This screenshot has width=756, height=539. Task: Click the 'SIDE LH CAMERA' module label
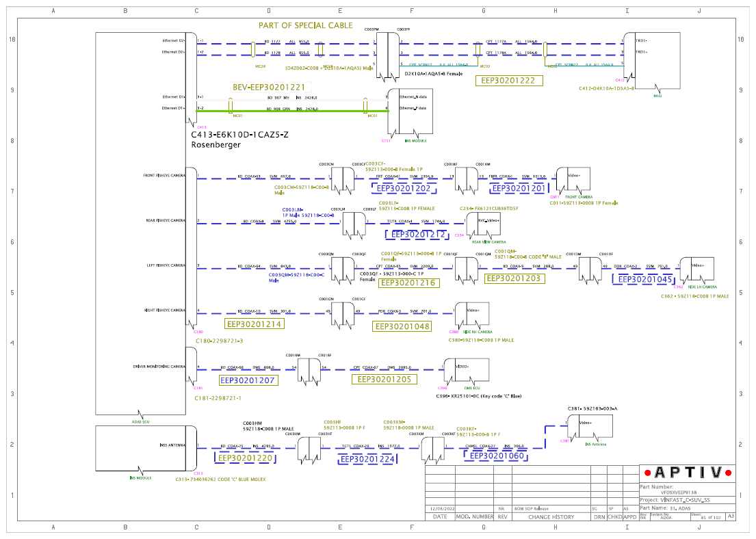coord(702,287)
